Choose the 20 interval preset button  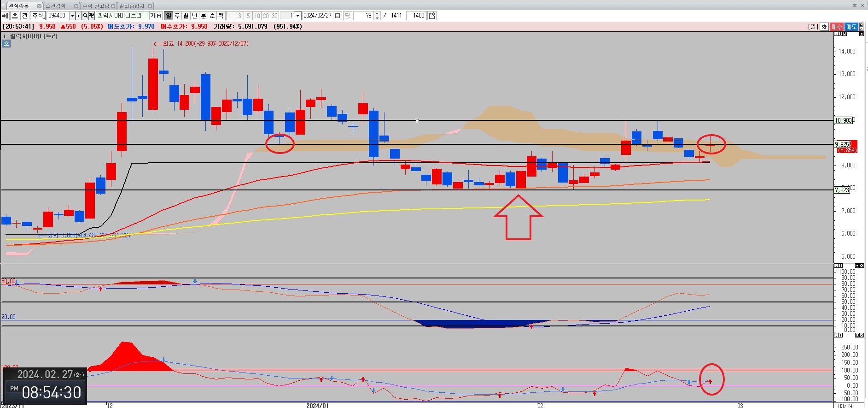(x=266, y=16)
